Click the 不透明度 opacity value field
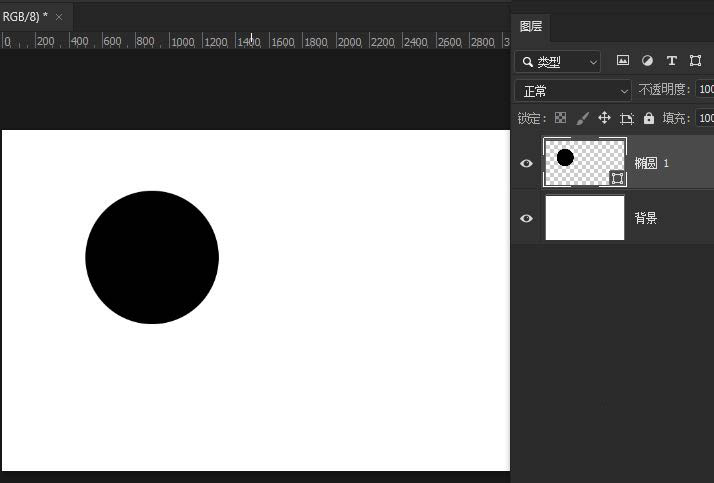The height and width of the screenshot is (483, 714). [x=705, y=89]
